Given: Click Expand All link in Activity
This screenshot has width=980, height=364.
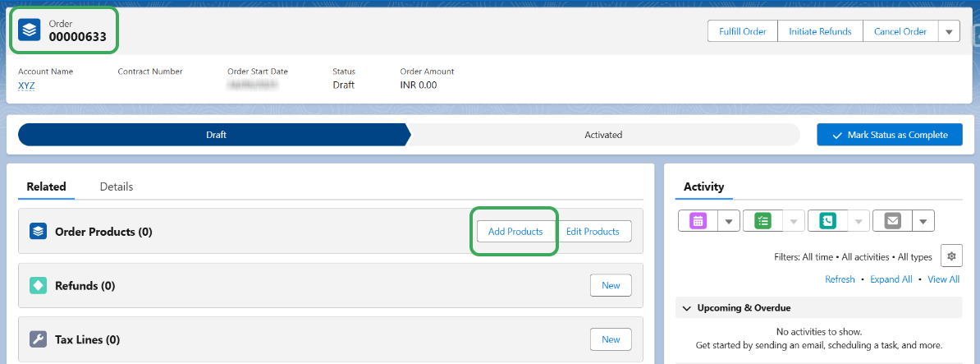Looking at the screenshot, I should tap(891, 279).
